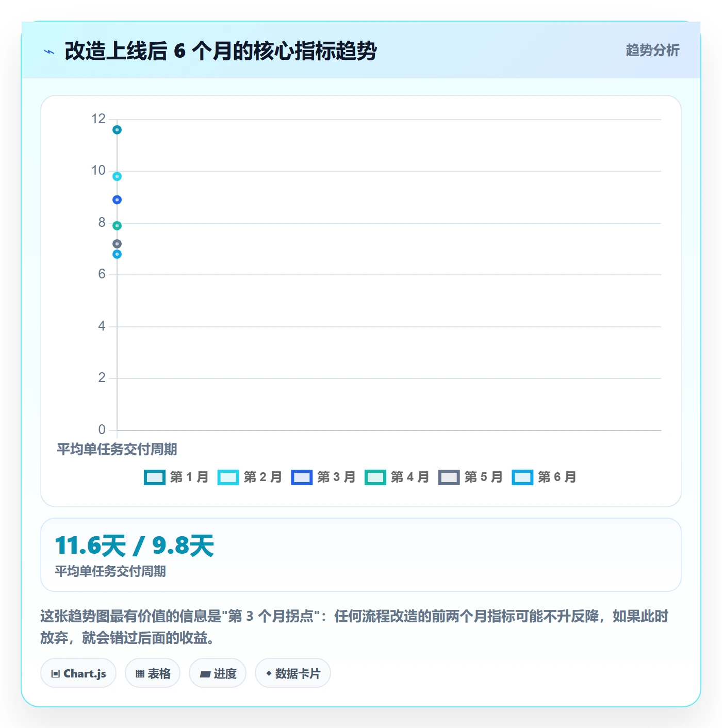Click the lightning icon beside the title
722x728 pixels.
tap(49, 52)
